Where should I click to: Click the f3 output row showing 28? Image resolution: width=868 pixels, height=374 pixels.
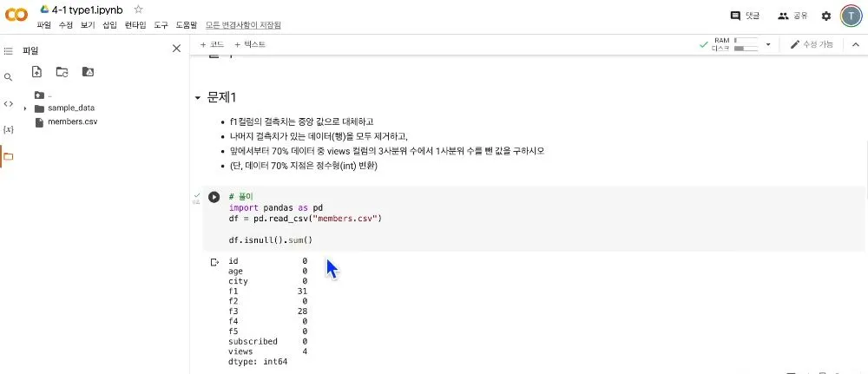pos(268,312)
